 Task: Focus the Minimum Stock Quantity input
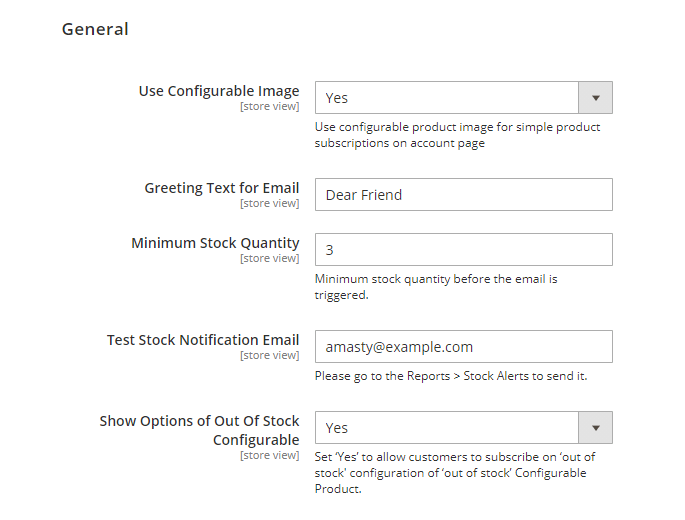[463, 250]
